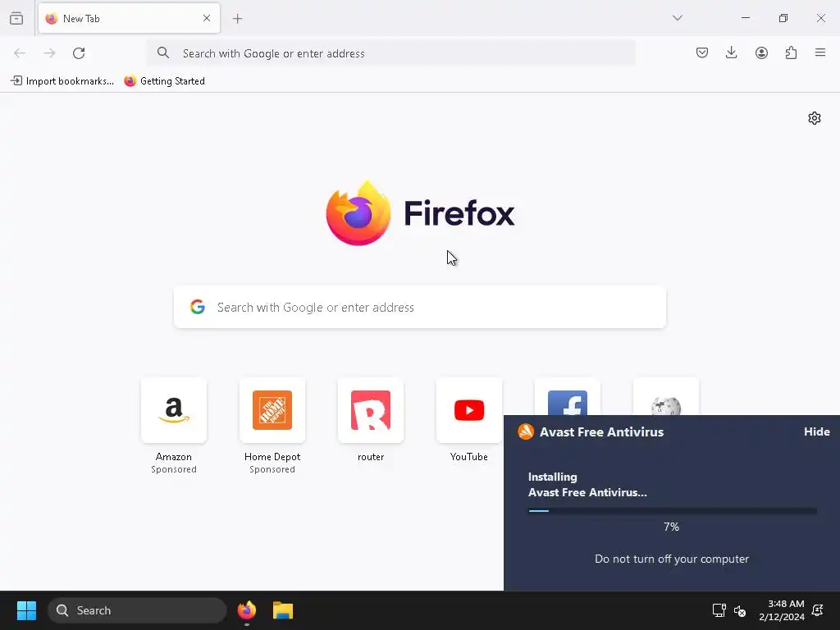Personalize new tab with gear icon
Screen dimensions: 840x630
click(x=815, y=118)
